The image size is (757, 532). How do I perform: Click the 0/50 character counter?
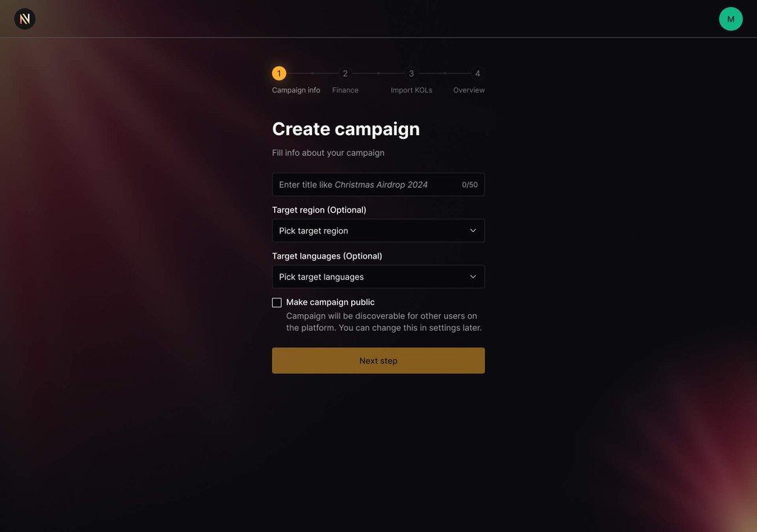pyautogui.click(x=469, y=185)
